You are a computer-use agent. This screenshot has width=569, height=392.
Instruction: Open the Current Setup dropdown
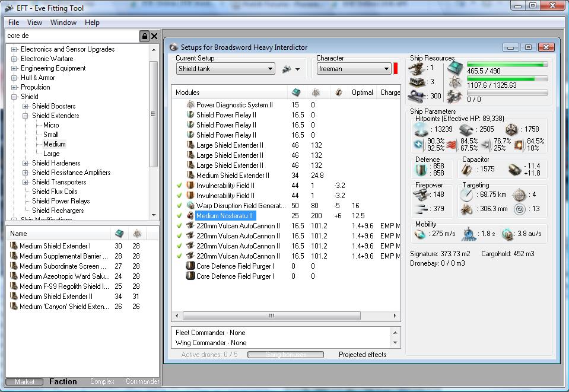click(x=270, y=69)
